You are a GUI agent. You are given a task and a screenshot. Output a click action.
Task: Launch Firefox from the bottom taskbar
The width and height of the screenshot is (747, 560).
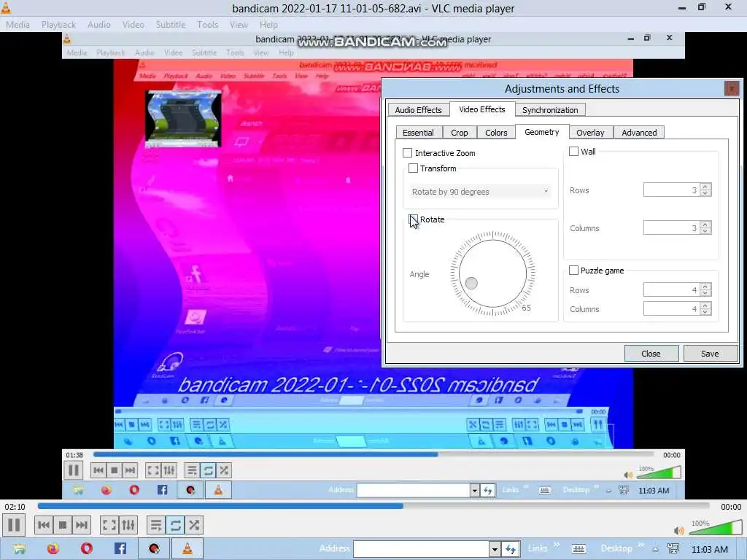(53, 549)
